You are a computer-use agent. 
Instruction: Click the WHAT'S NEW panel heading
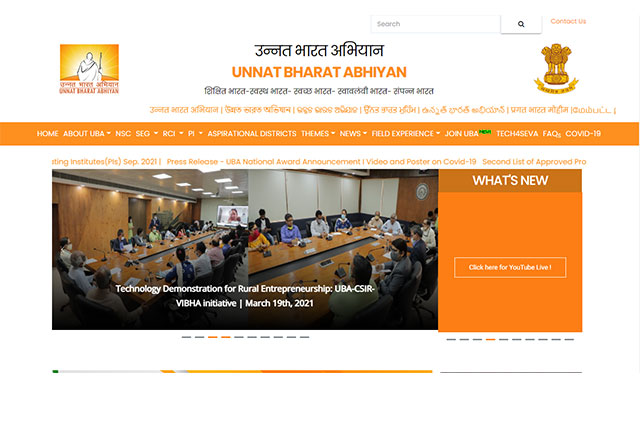click(510, 180)
